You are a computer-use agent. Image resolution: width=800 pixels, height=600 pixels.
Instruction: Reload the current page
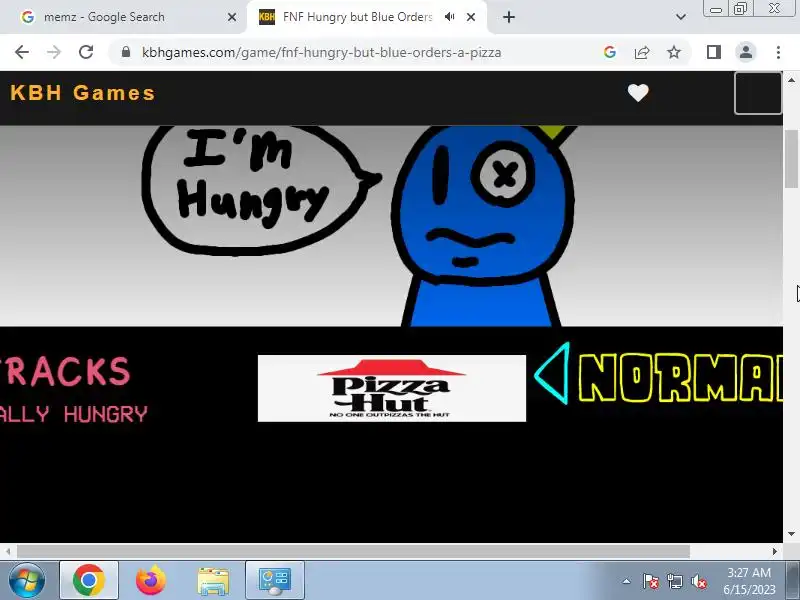[86, 52]
